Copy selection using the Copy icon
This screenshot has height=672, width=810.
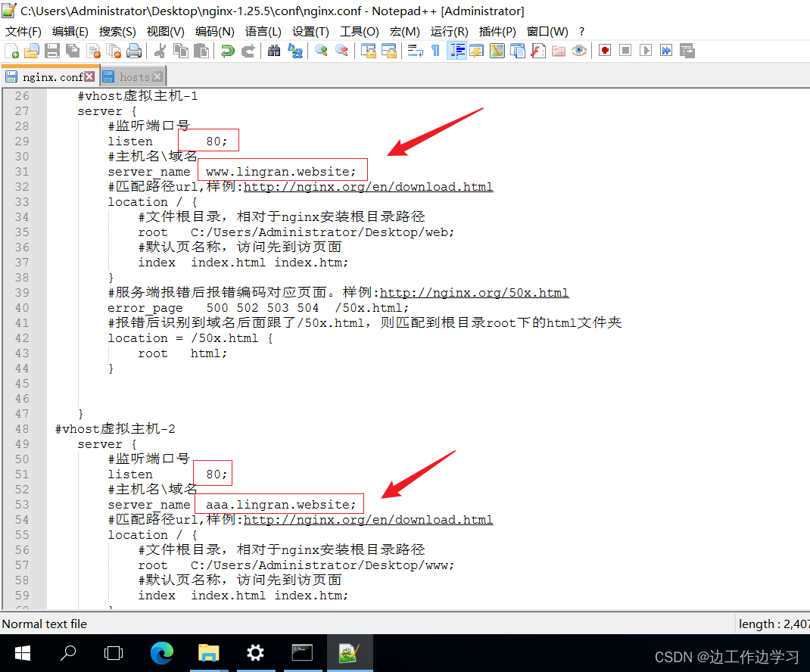click(181, 51)
